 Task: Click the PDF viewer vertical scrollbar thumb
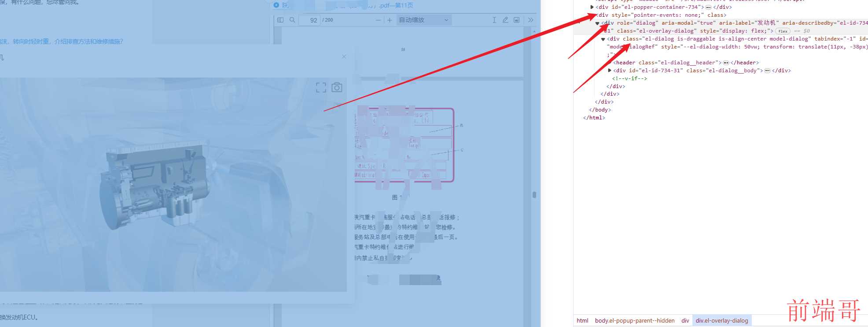tap(534, 195)
